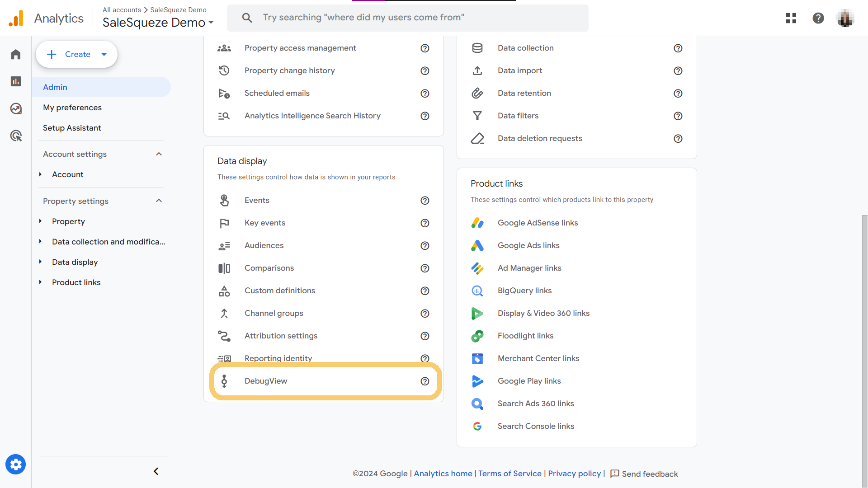The image size is (868, 488).
Task: Open Data import
Action: pyautogui.click(x=520, y=70)
